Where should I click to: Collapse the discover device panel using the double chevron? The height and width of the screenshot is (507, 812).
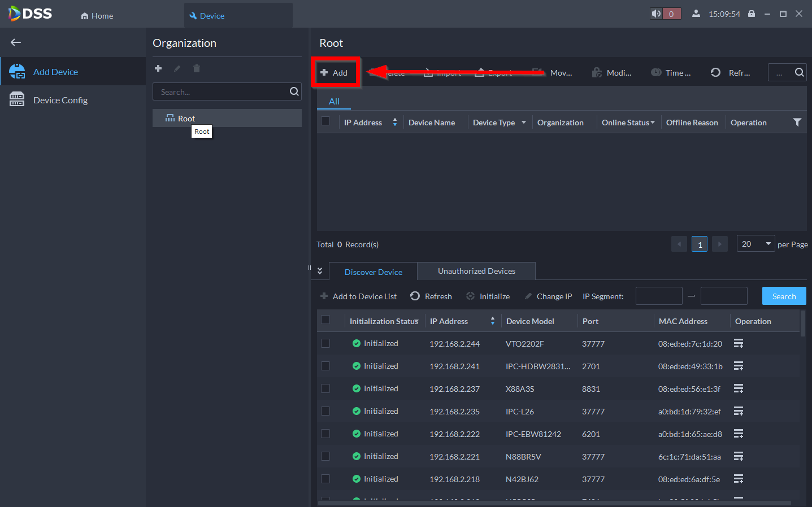click(320, 271)
